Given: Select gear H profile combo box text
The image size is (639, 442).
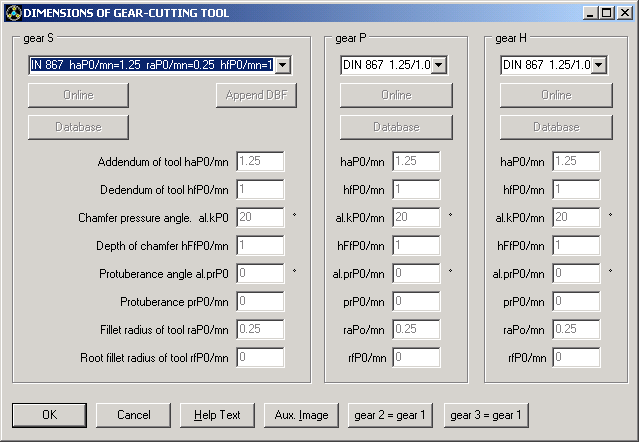Looking at the screenshot, I should coord(546,65).
